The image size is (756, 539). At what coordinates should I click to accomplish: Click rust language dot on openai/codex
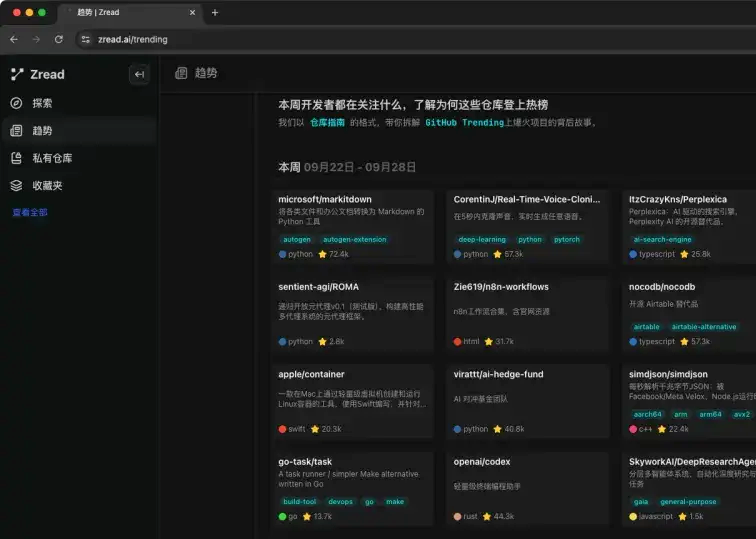[x=458, y=516]
